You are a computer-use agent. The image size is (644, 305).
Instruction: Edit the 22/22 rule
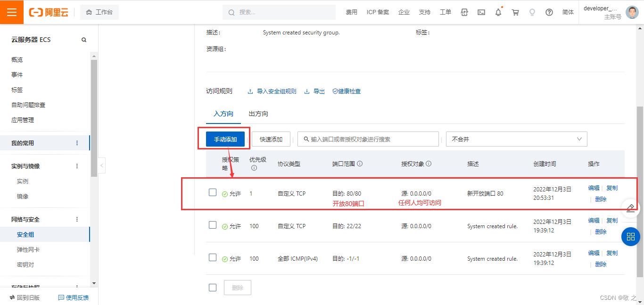pos(594,221)
